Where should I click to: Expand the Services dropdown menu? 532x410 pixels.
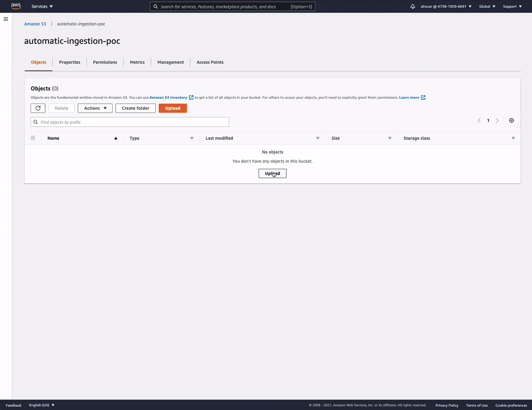(x=42, y=7)
